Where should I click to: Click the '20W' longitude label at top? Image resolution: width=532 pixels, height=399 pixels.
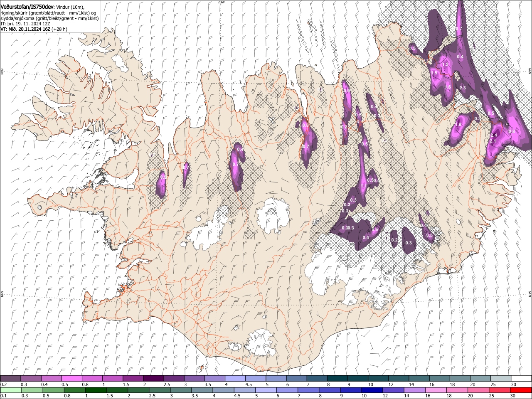(221, 2)
